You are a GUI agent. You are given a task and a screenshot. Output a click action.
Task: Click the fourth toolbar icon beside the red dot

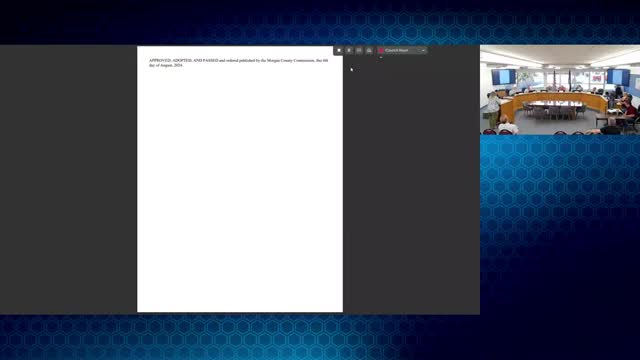tap(369, 50)
